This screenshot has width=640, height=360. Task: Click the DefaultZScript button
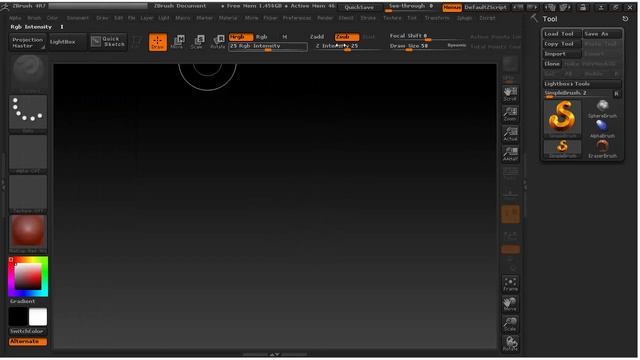[485, 7]
